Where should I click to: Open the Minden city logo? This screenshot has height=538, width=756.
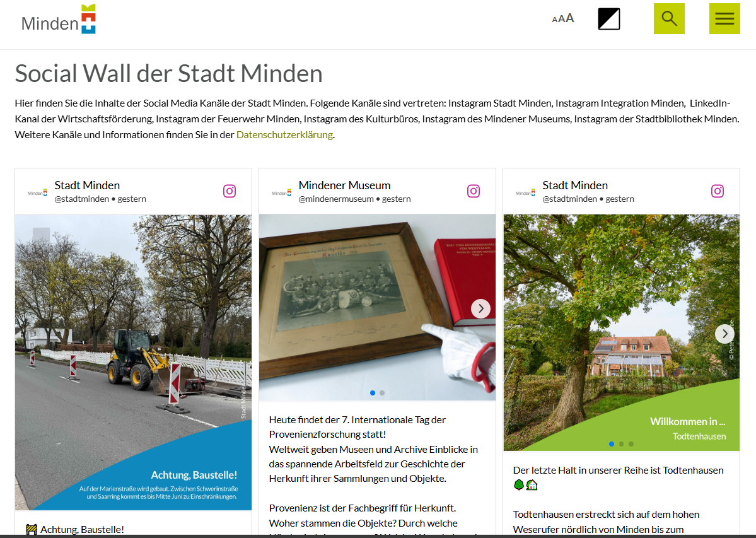point(59,20)
